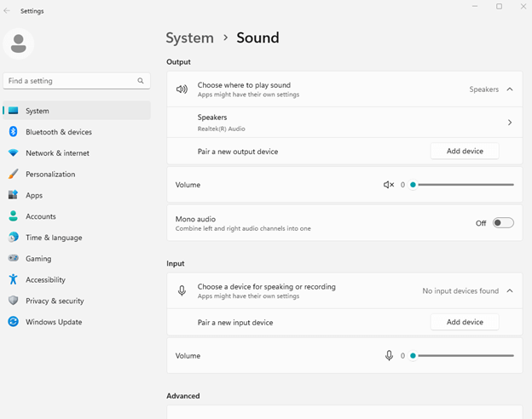
Task: Collapse the input device chooser section
Action: [x=510, y=291]
